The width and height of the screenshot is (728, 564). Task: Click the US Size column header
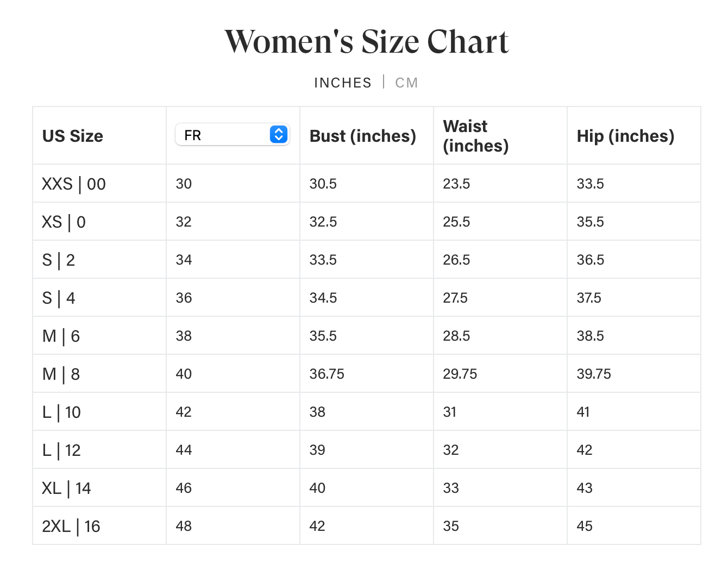(73, 136)
